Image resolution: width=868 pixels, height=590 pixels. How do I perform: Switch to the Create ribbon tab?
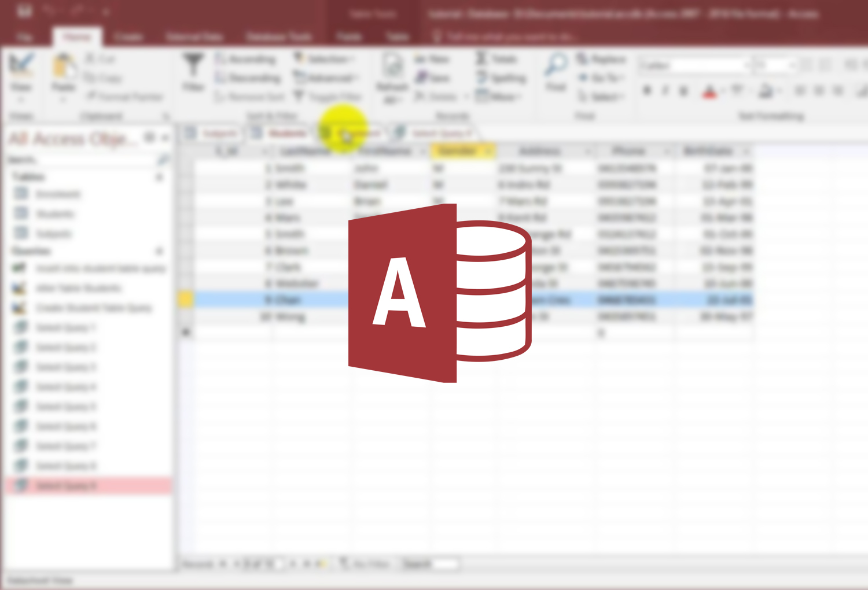tap(128, 36)
